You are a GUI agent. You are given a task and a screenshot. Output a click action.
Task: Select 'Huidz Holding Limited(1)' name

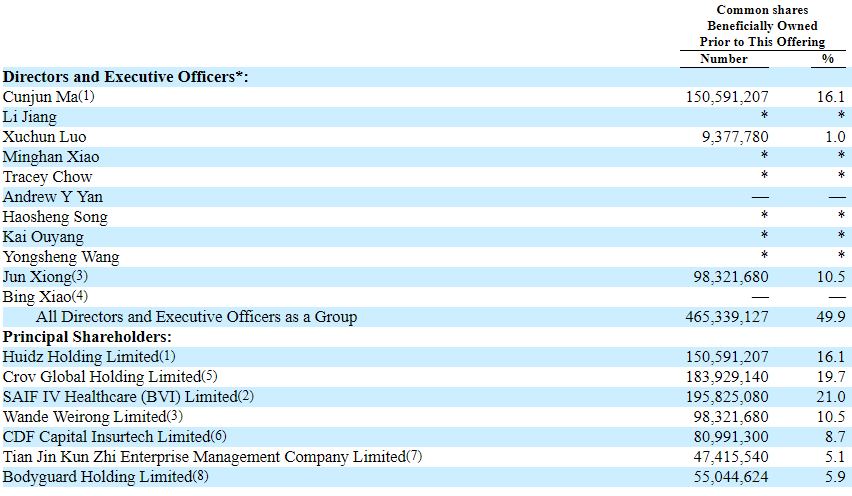tap(89, 357)
